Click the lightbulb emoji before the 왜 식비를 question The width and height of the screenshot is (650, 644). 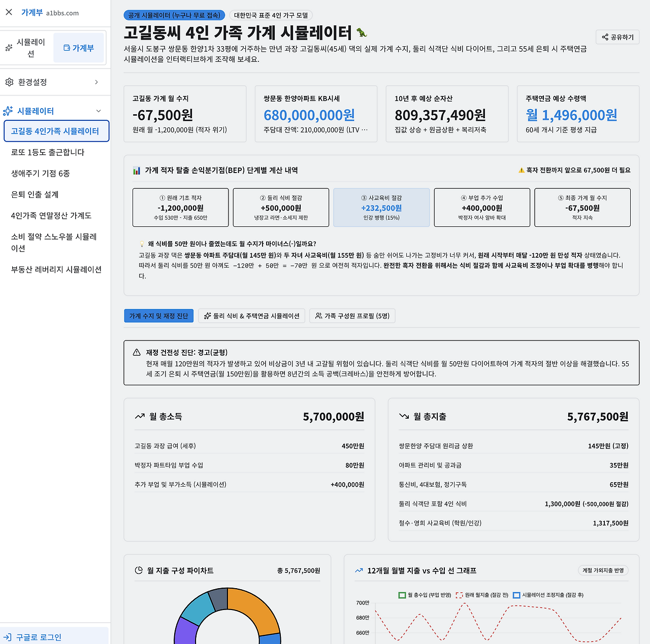142,244
